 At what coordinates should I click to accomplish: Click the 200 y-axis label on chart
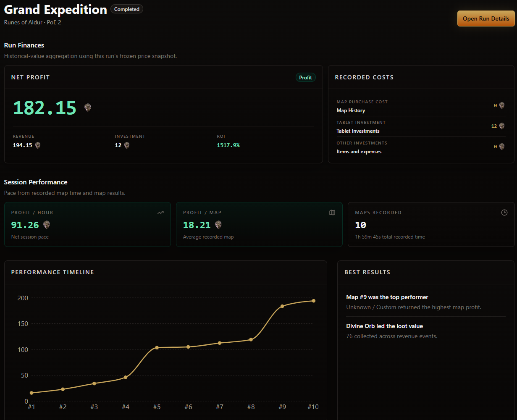pyautogui.click(x=23, y=298)
